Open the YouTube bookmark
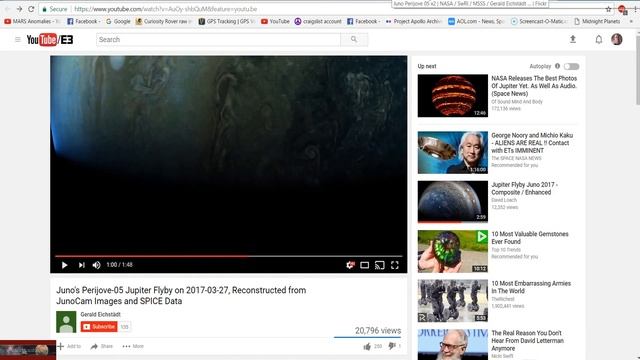This screenshot has height=360, width=640. (275, 21)
